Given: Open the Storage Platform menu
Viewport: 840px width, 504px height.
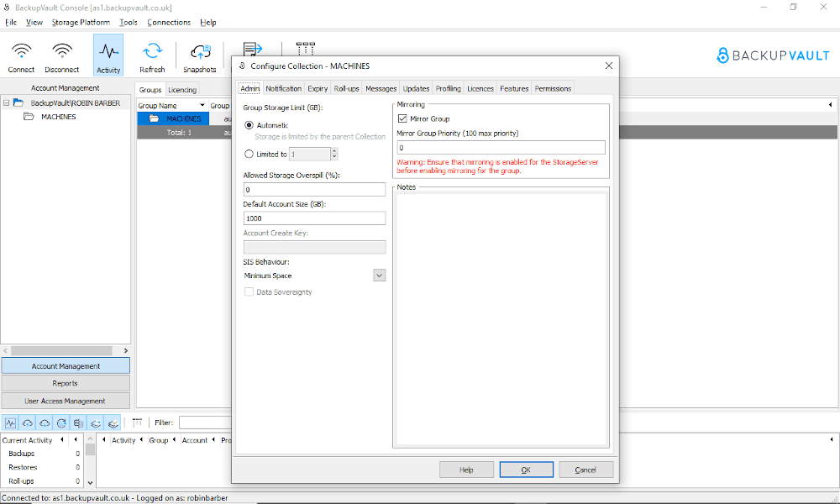Looking at the screenshot, I should click(81, 23).
